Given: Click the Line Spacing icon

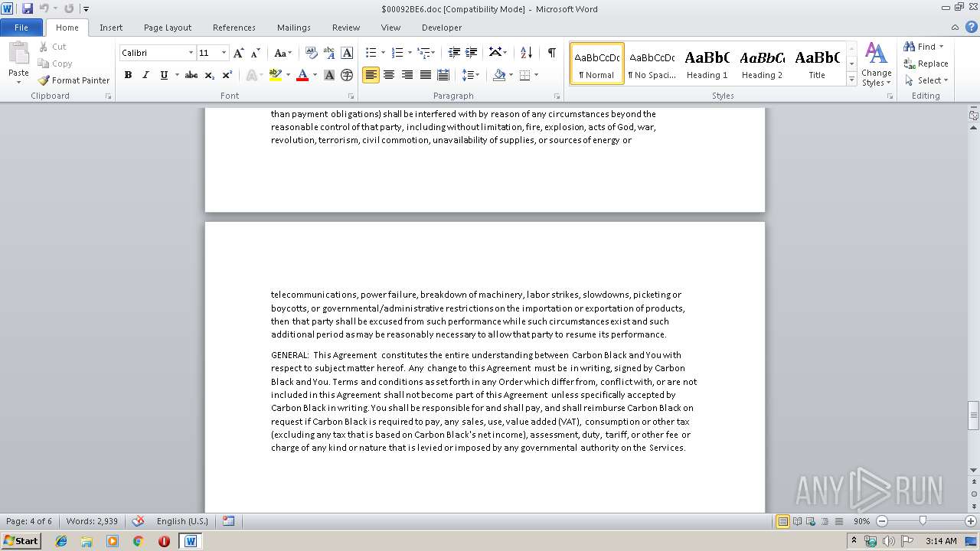Looking at the screenshot, I should [x=468, y=75].
